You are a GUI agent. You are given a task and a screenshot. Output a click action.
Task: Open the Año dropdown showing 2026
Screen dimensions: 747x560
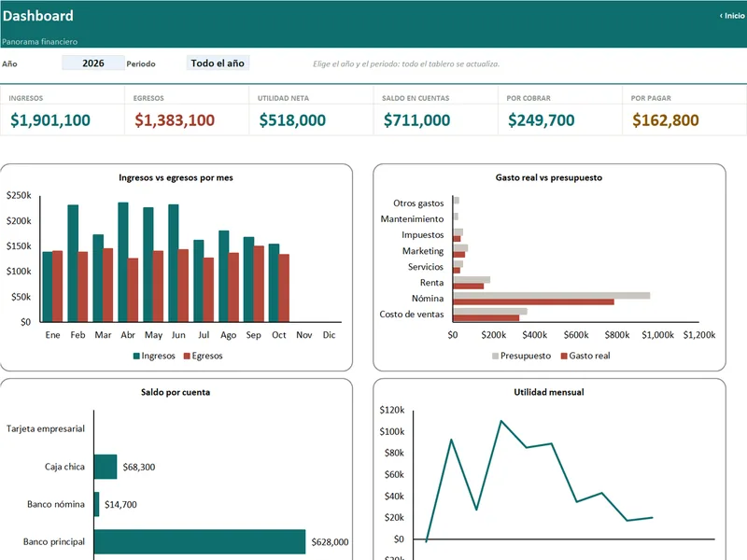pos(93,63)
